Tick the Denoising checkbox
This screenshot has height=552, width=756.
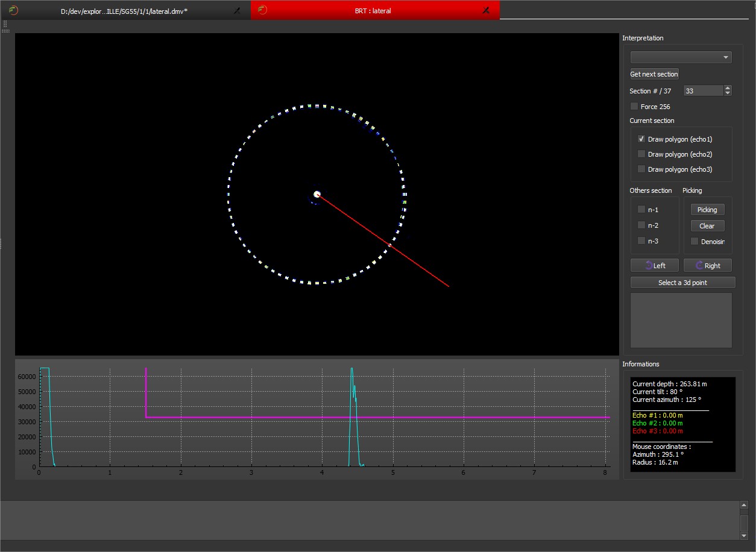[x=695, y=242]
